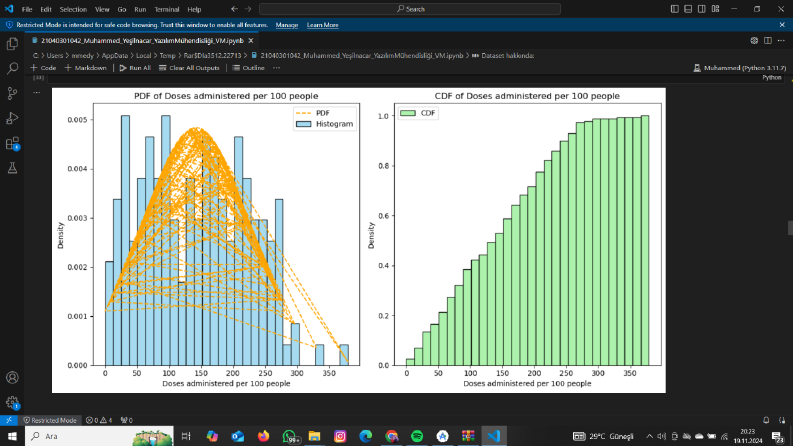Clear All Outputs of the notebook
This screenshot has width=793, height=446.
tap(189, 68)
